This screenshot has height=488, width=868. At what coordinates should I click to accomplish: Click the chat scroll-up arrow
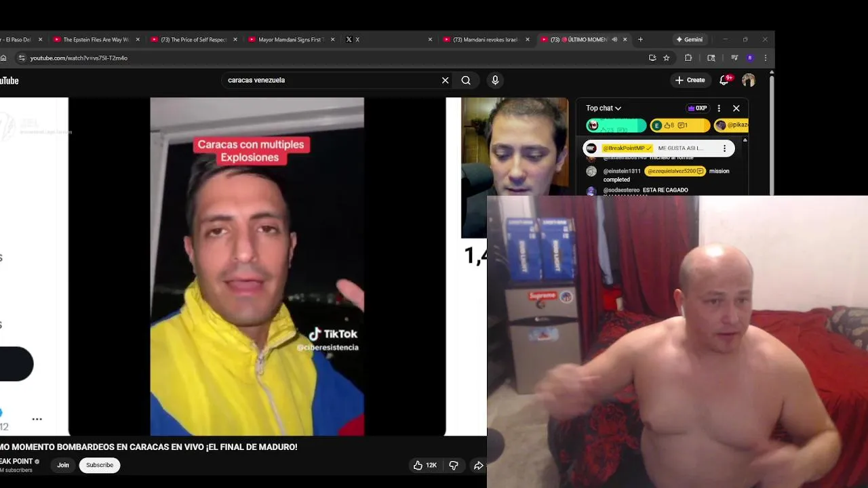click(745, 140)
